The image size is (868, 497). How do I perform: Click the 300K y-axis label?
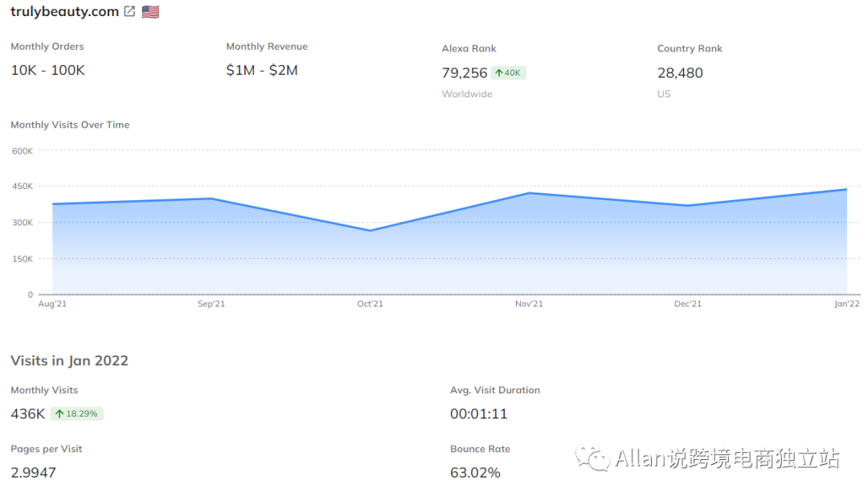coord(23,223)
